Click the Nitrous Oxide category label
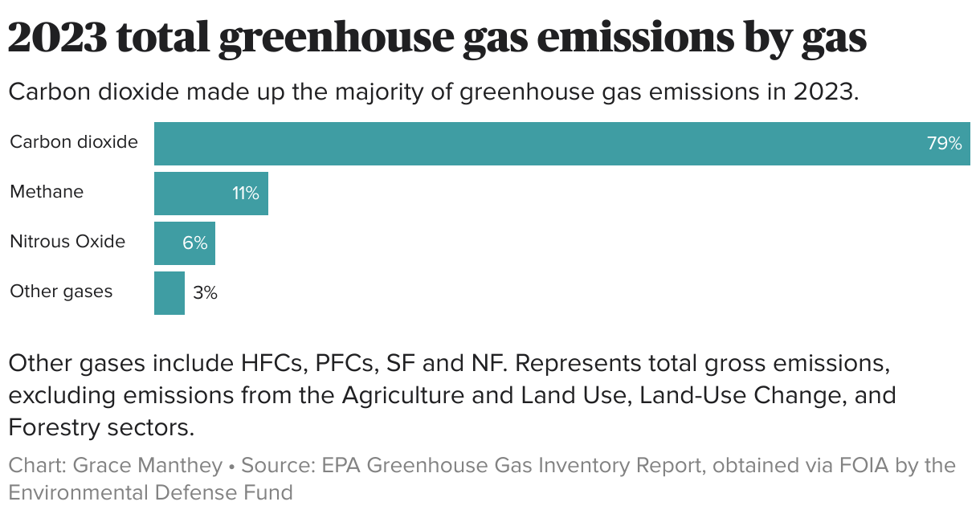 67,242
